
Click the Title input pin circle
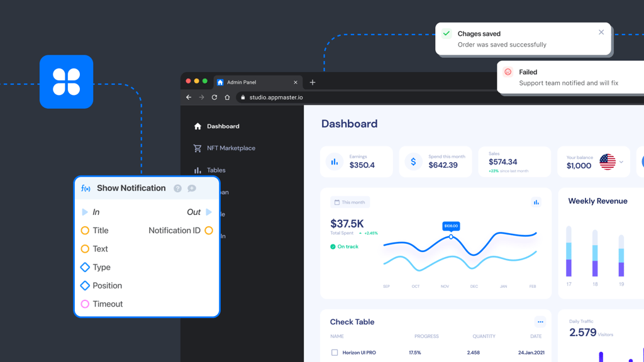(85, 231)
